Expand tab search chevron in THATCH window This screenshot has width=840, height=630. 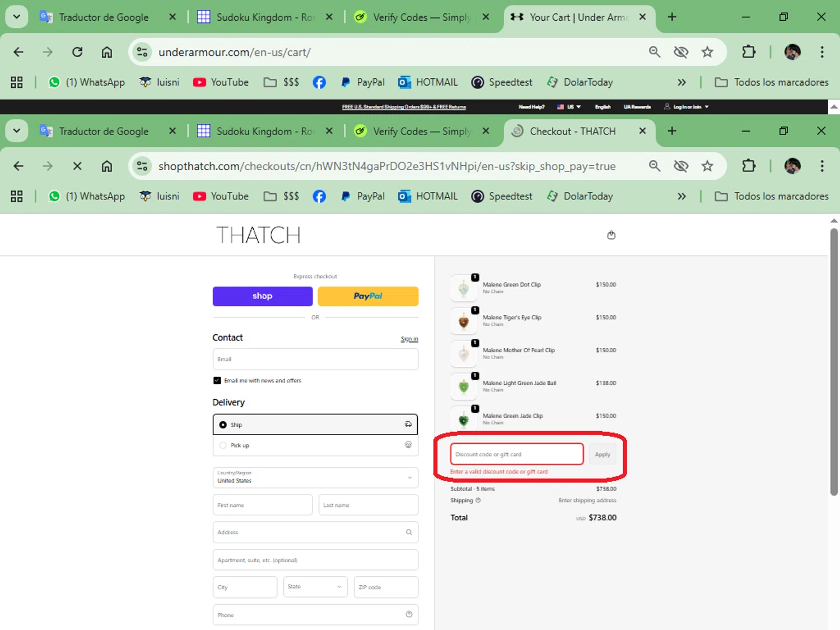pos(17,131)
